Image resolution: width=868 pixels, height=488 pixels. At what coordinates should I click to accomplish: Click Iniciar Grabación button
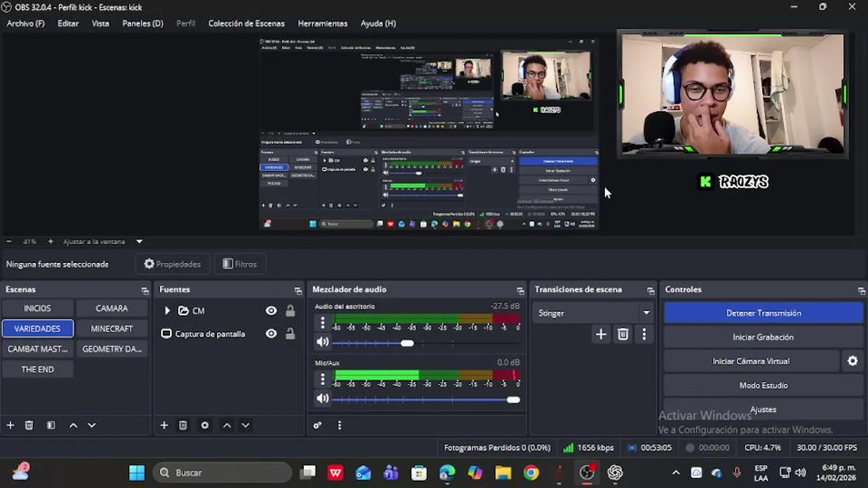click(764, 337)
